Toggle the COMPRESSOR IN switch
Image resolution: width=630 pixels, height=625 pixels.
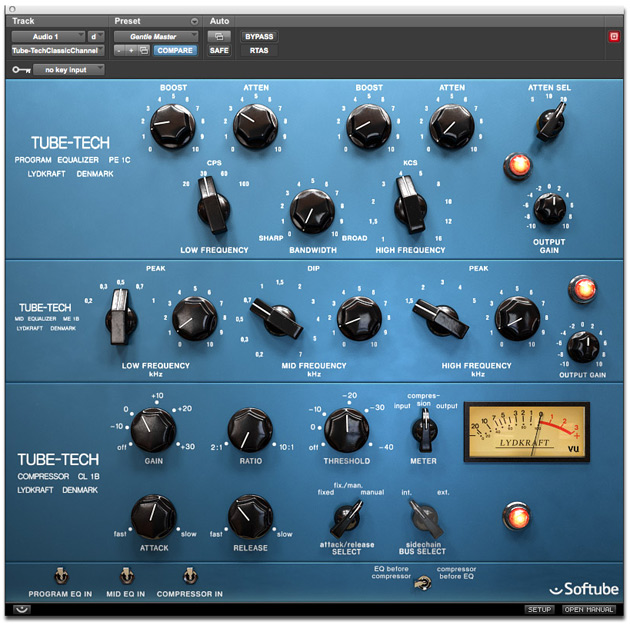pyautogui.click(x=190, y=576)
